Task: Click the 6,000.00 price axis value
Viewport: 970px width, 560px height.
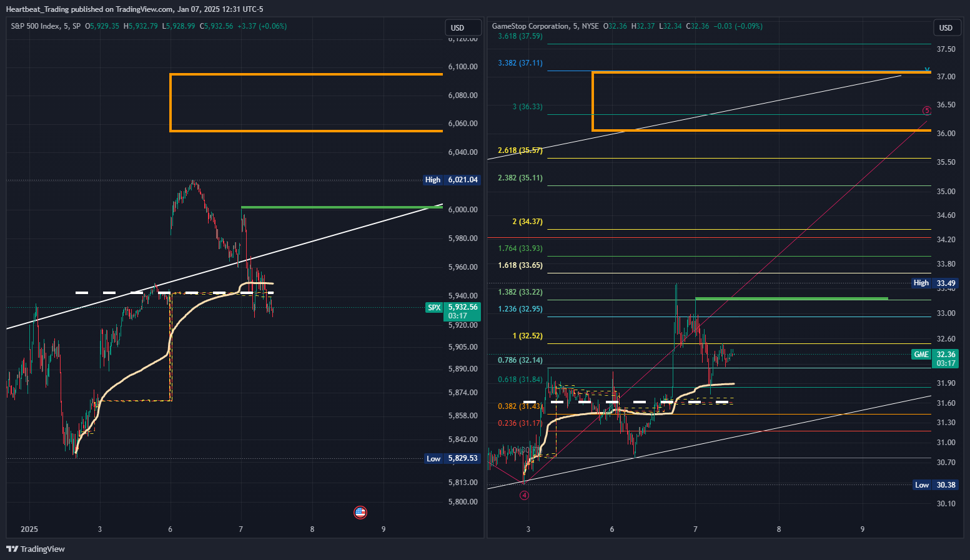Action: click(x=463, y=210)
